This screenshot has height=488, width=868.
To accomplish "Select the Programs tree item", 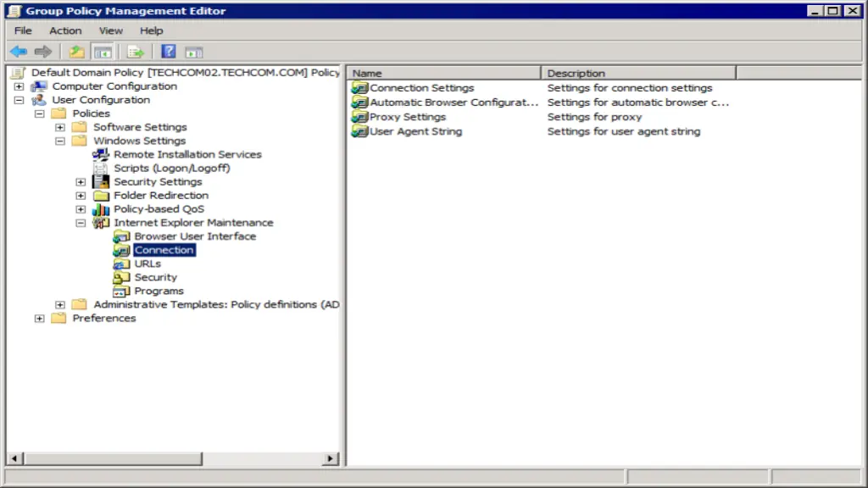I will click(159, 291).
